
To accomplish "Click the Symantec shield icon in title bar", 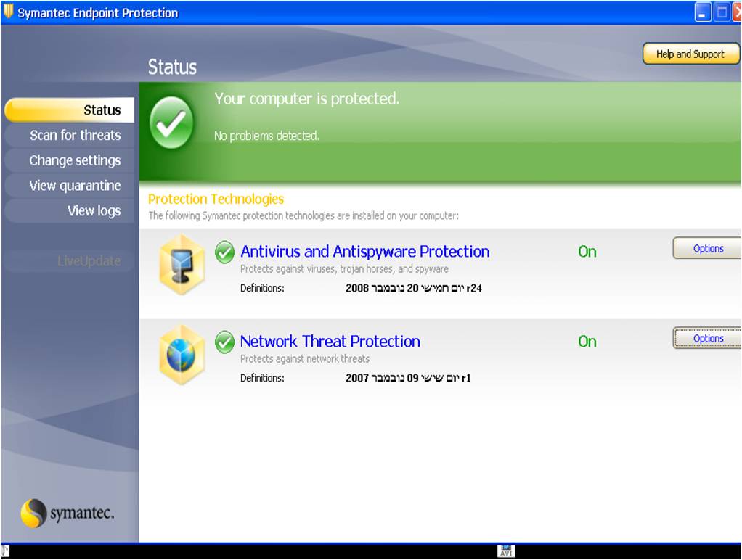I will (x=8, y=12).
